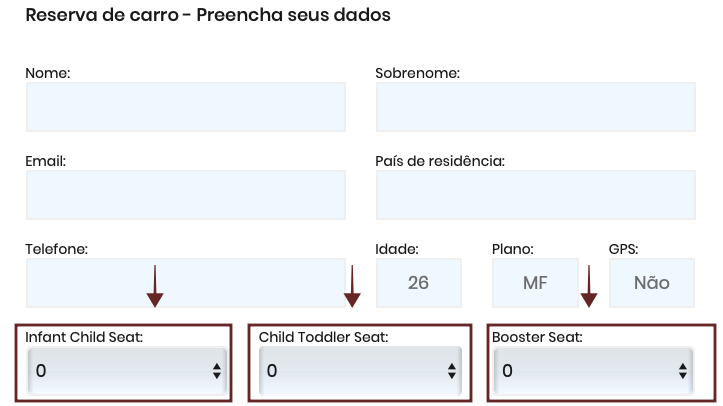Open the Infant Child Seat dropdown
Image resolution: width=723 pixels, height=406 pixels.
127,371
